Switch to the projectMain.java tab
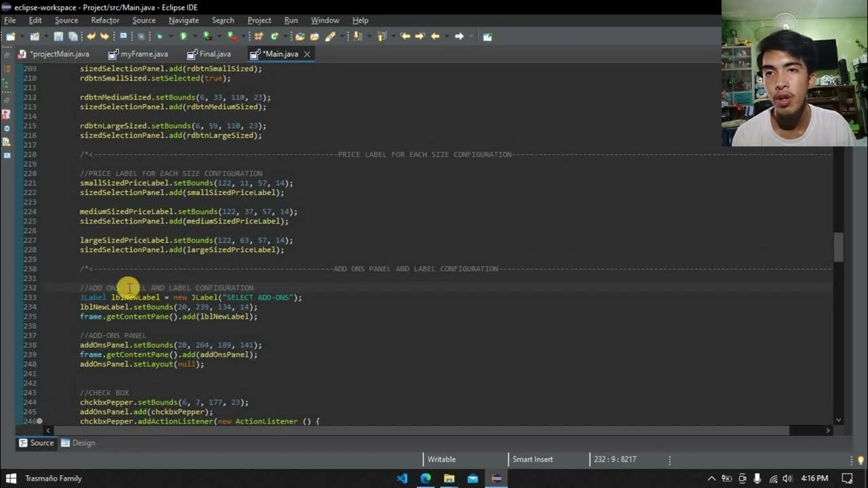Screen dimensions: 868x488 (x=54, y=54)
